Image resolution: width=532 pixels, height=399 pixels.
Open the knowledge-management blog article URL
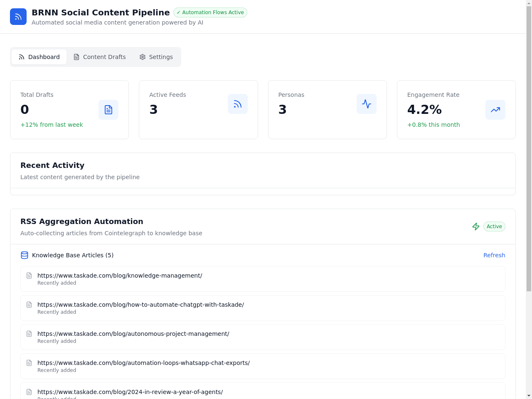click(x=120, y=276)
